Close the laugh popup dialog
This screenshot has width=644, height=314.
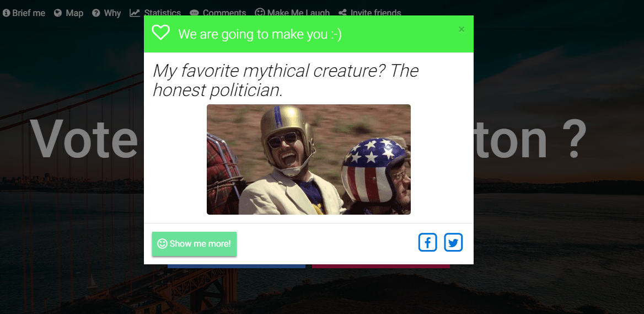(461, 29)
